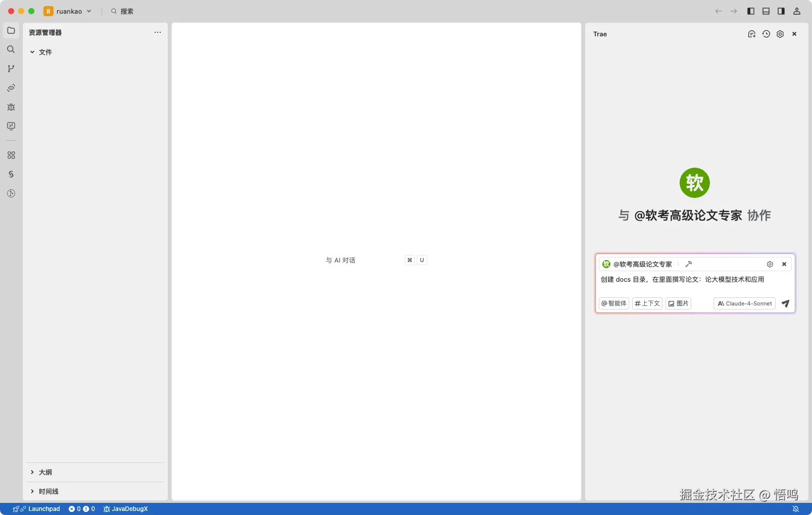Open chat history in Trae panel

click(x=766, y=34)
